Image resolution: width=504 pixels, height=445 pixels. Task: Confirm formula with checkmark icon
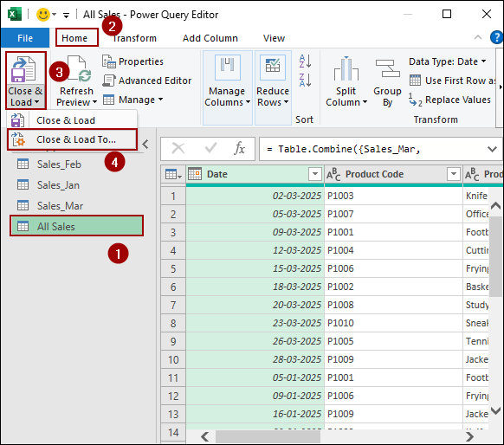(210, 148)
